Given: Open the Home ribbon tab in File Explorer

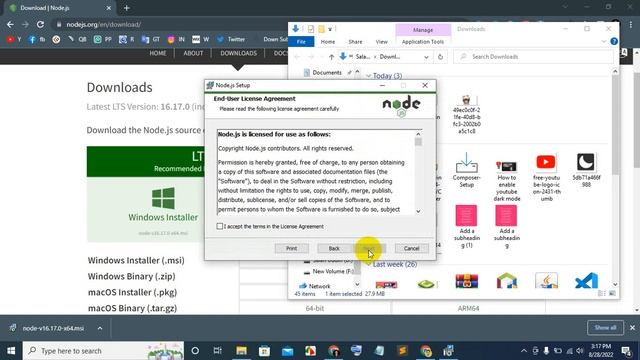Looking at the screenshot, I should click(x=328, y=42).
